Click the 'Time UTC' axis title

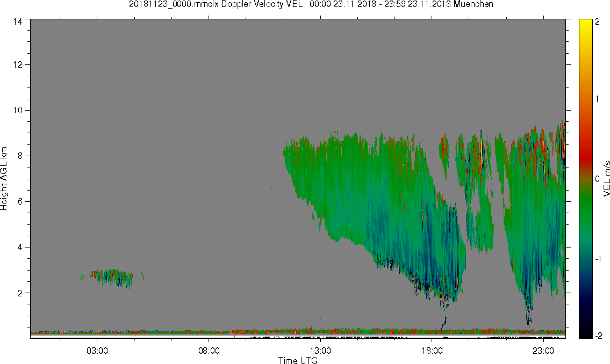[x=298, y=360]
